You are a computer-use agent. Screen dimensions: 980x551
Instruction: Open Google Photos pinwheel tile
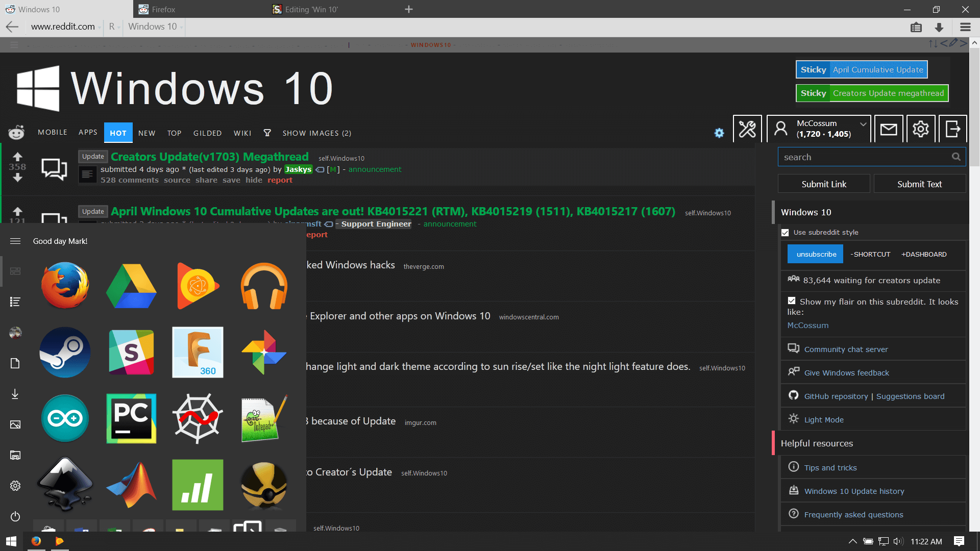(264, 352)
